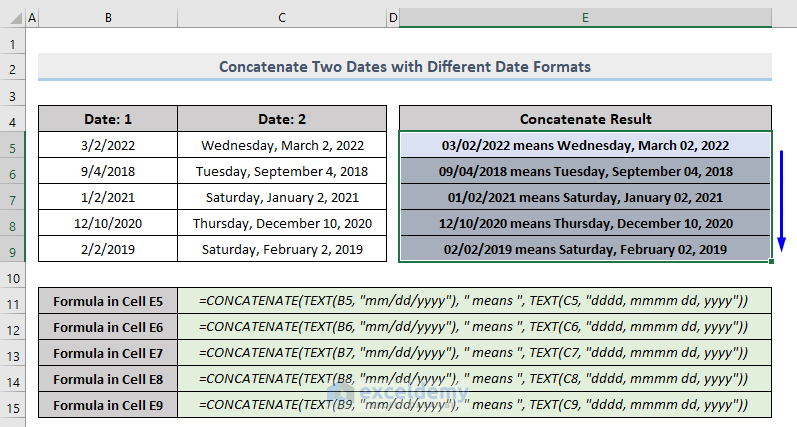Click cell B8 containing 12/10/2020

pyautogui.click(x=108, y=223)
